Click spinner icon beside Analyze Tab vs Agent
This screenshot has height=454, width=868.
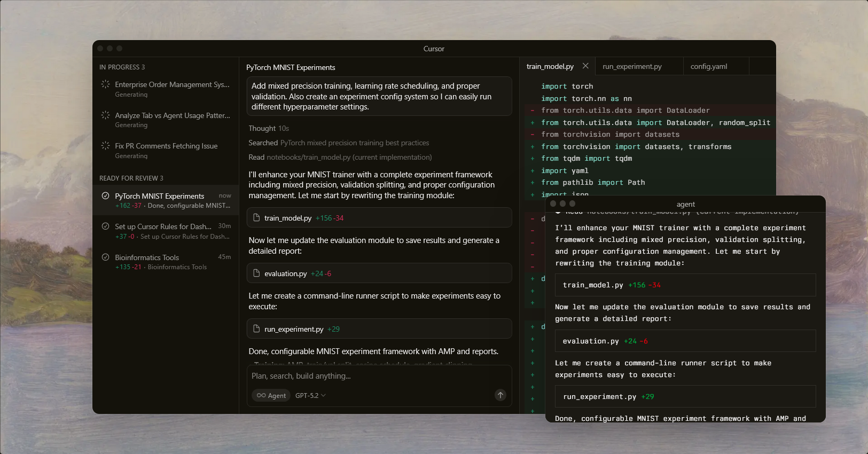point(105,115)
